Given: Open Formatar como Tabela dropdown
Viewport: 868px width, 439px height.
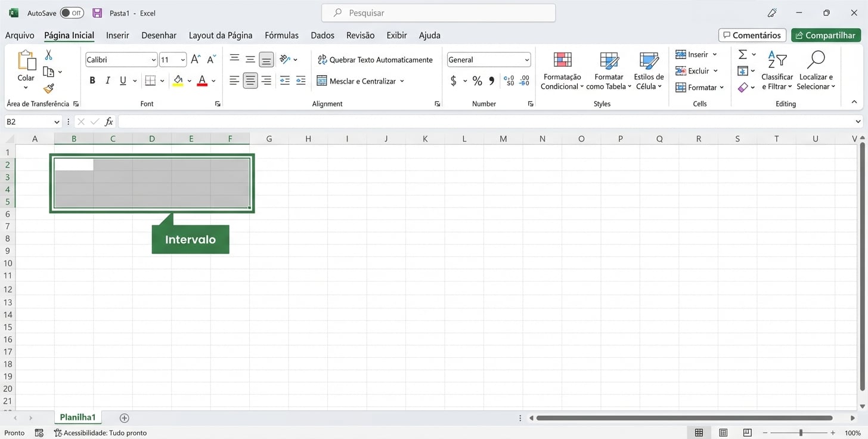Looking at the screenshot, I should (x=609, y=71).
